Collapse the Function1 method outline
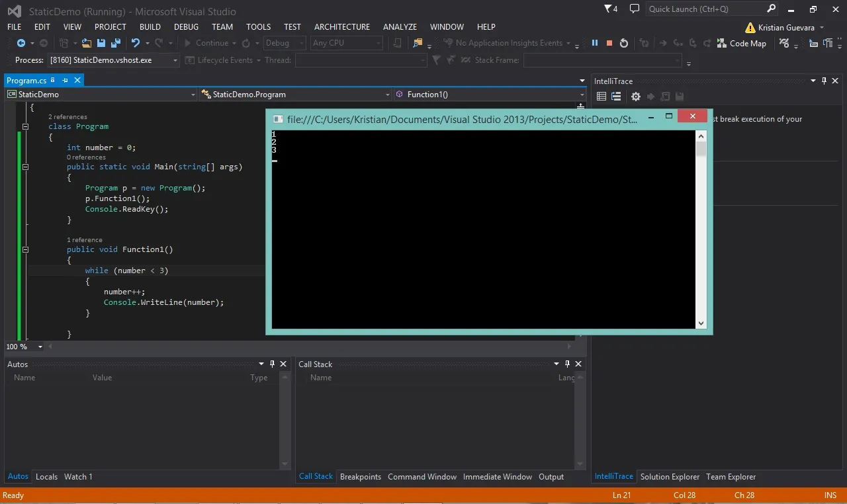This screenshot has height=504, width=847. 25,249
